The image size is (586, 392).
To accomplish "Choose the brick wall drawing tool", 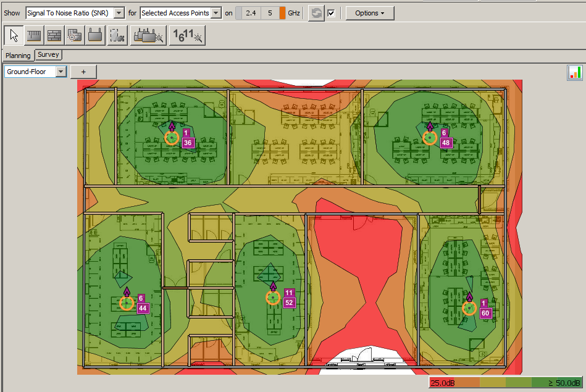I will (x=54, y=36).
